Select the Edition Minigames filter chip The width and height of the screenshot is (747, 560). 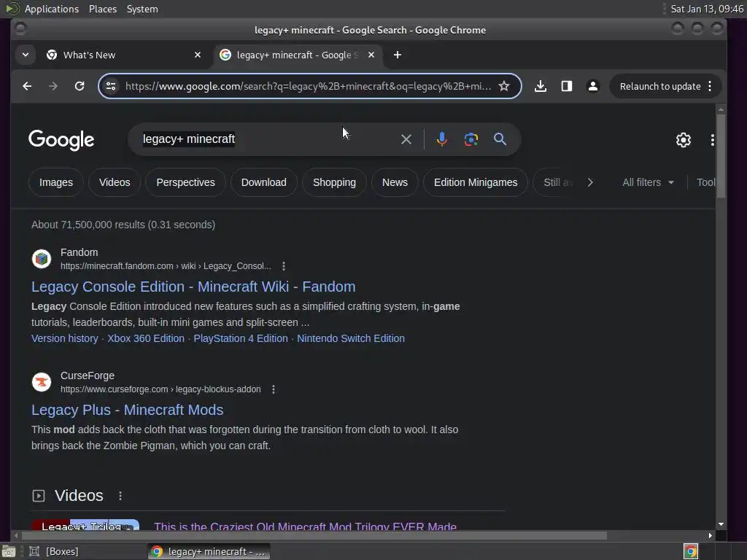click(x=476, y=182)
